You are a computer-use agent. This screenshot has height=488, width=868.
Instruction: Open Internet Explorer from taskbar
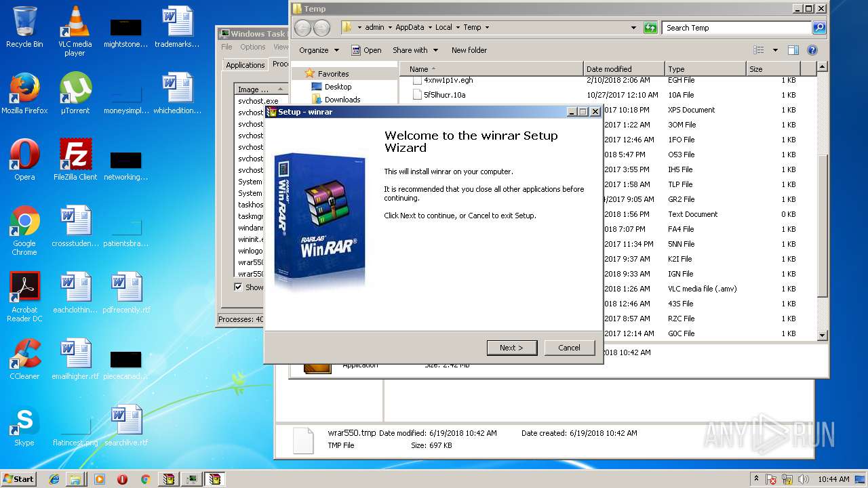pos(54,479)
